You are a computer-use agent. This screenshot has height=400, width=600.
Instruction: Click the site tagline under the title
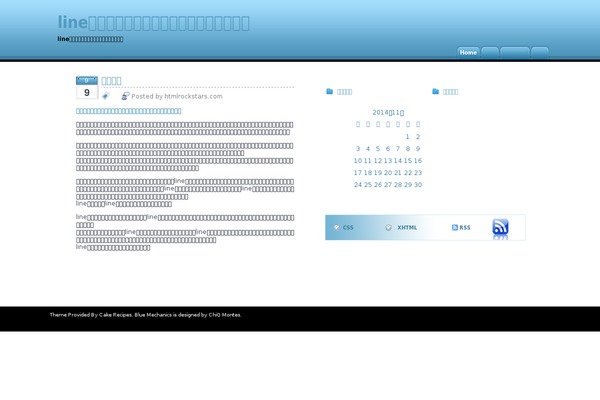pos(90,39)
